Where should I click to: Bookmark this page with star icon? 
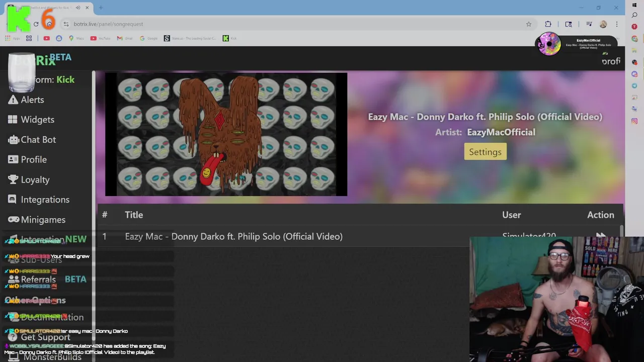click(529, 24)
